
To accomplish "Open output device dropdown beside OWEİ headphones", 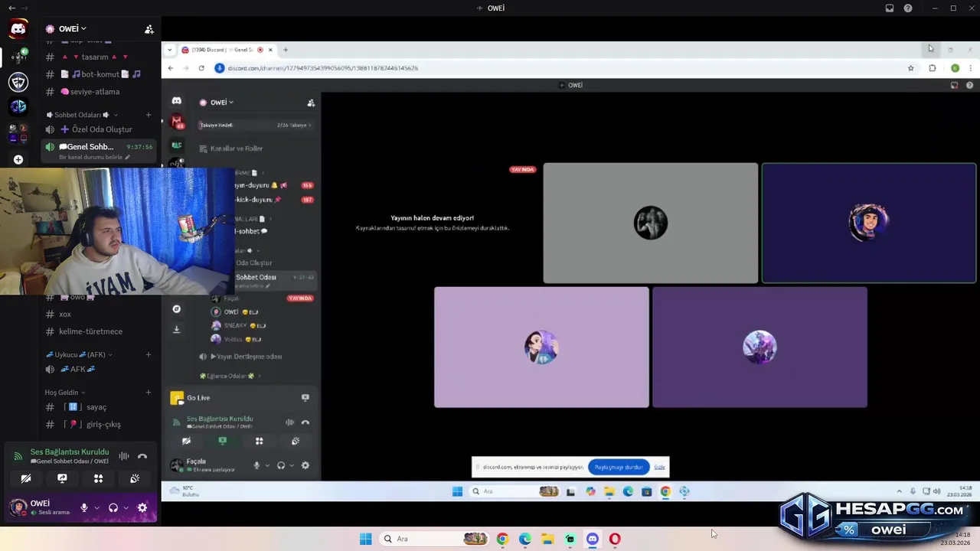I will point(126,507).
